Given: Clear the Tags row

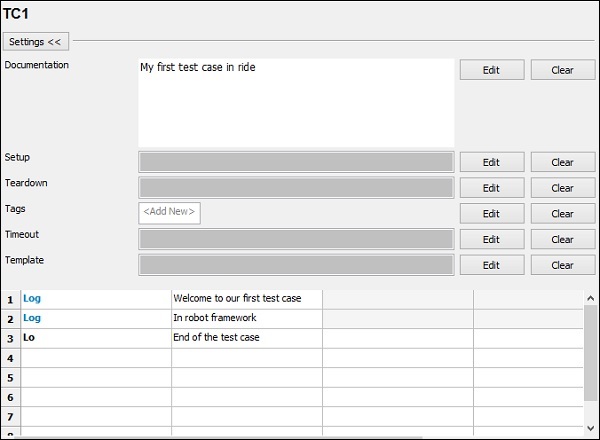Looking at the screenshot, I should (x=562, y=214).
